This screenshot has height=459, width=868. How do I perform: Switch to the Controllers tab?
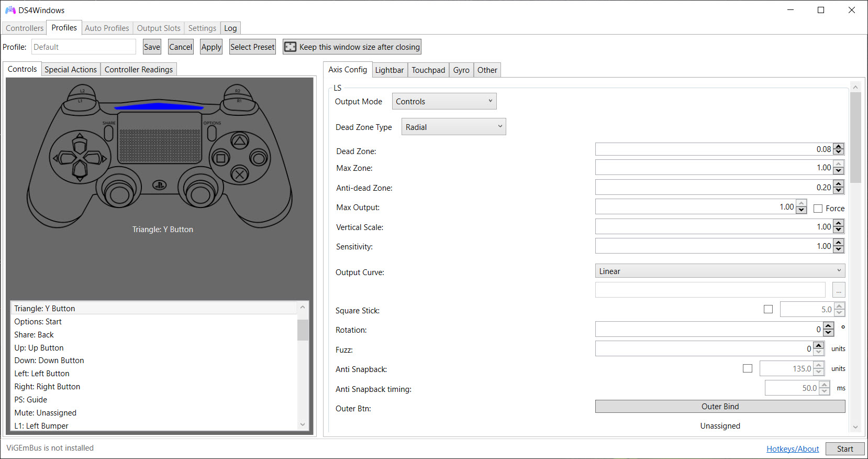25,28
